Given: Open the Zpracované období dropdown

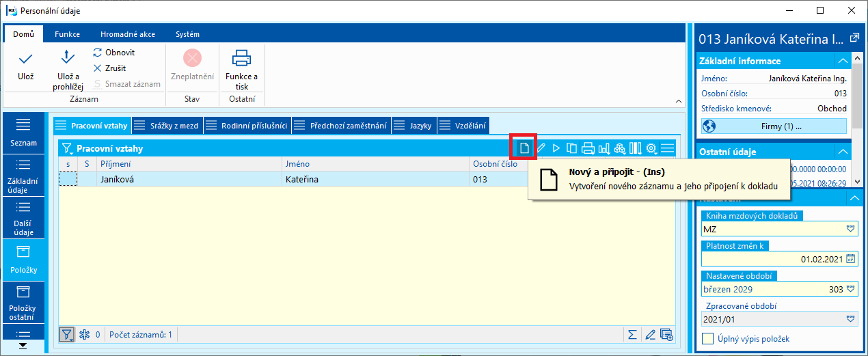Looking at the screenshot, I should click(x=851, y=319).
